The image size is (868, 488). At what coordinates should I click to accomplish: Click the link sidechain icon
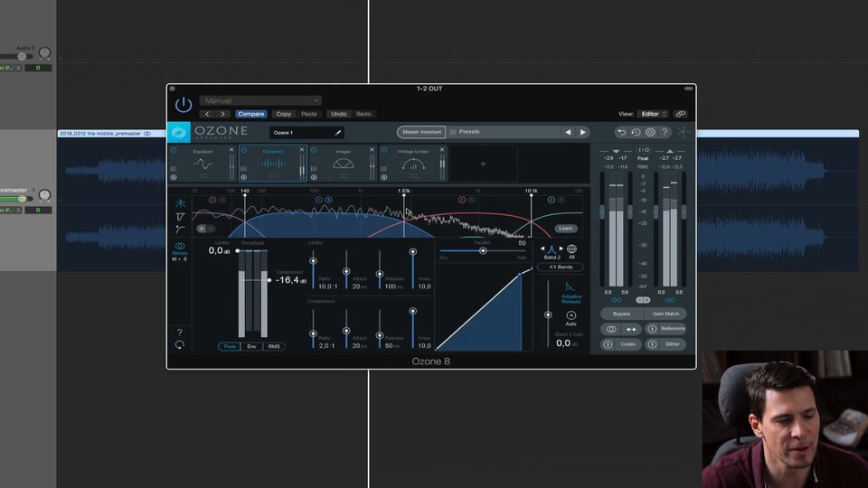(x=680, y=114)
